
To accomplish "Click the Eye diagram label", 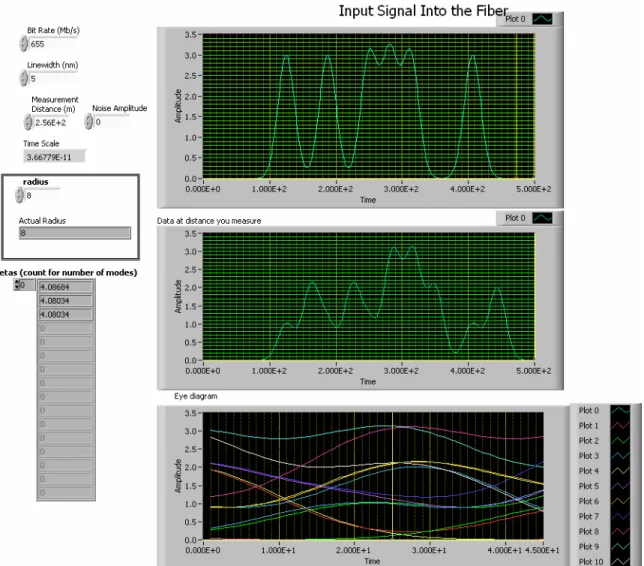I will click(x=196, y=396).
